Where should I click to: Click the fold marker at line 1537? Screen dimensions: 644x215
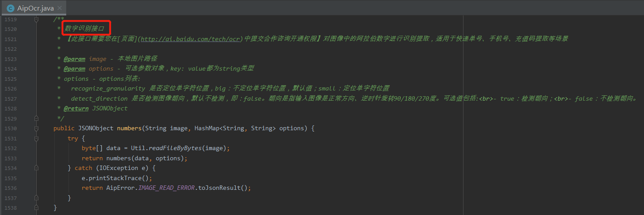(36, 198)
